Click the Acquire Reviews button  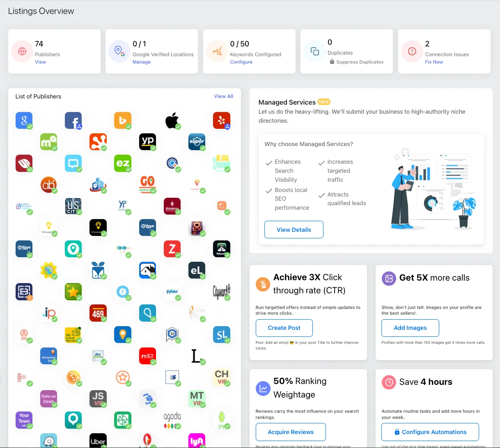(291, 432)
